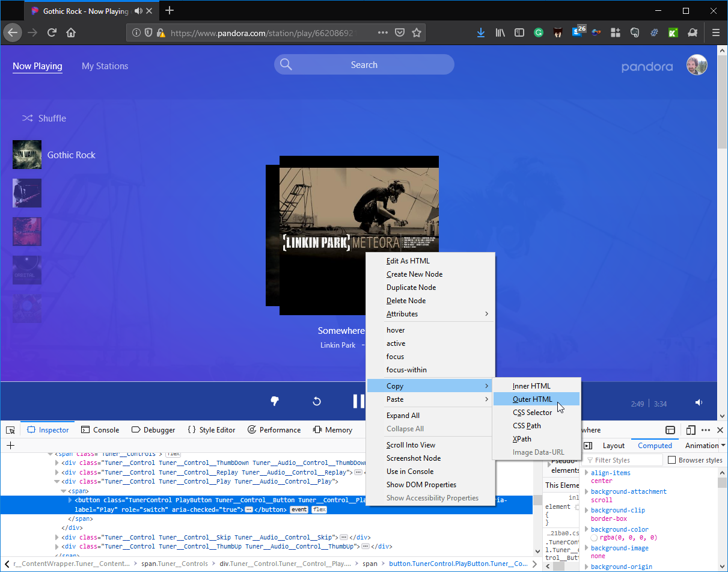Expand the background-color computed property
The image size is (728, 572).
point(587,529)
